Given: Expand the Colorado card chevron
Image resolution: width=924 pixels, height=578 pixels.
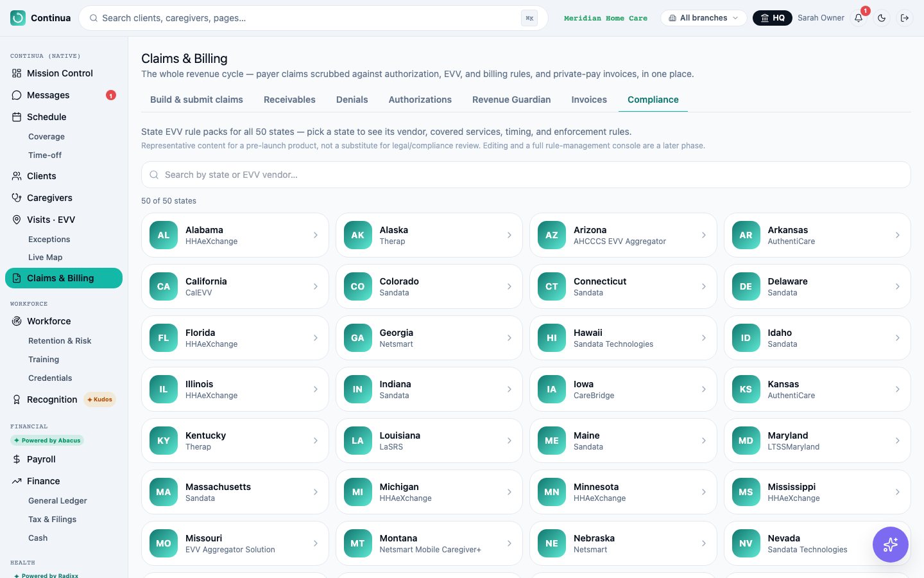Looking at the screenshot, I should coord(509,286).
